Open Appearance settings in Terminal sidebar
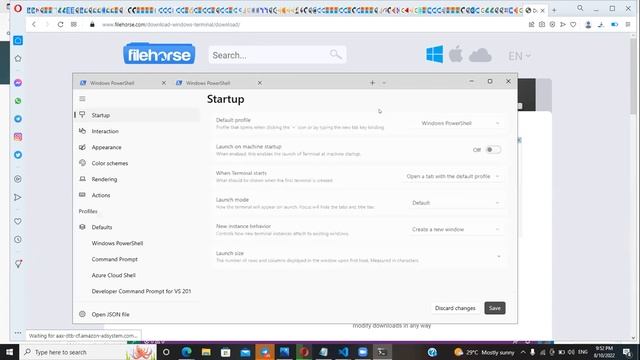Image resolution: width=640 pixels, height=360 pixels. click(x=137, y=147)
